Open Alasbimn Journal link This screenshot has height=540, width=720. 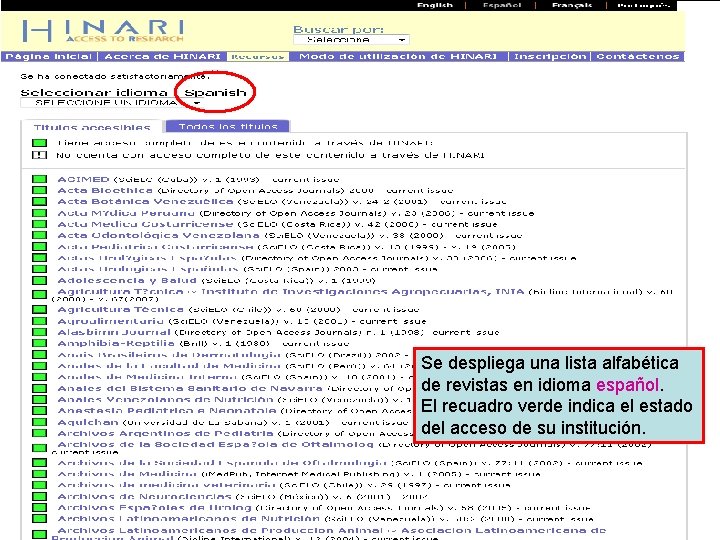pos(114,332)
